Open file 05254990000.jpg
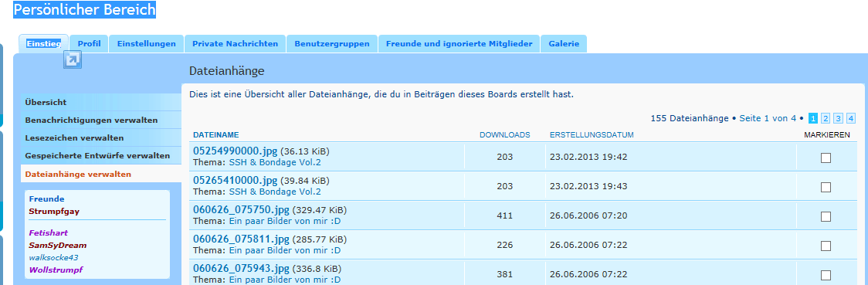Screen dimensions: 868x285 pyautogui.click(x=236, y=151)
